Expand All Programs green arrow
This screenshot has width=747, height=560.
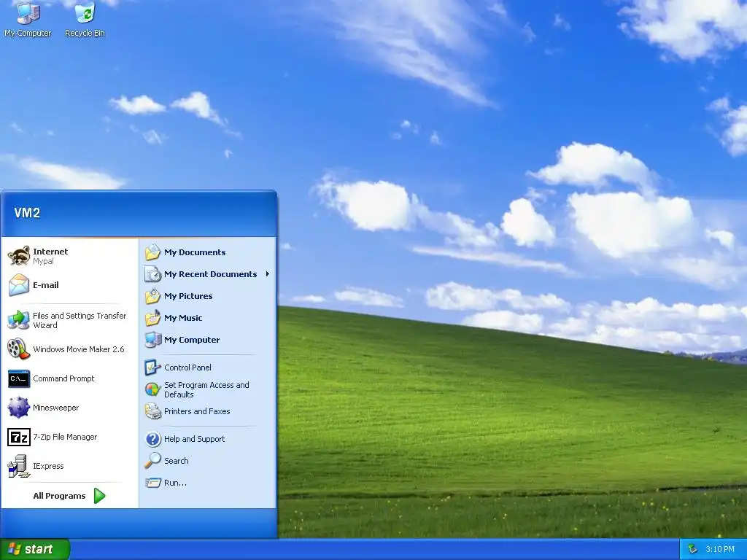tap(99, 496)
